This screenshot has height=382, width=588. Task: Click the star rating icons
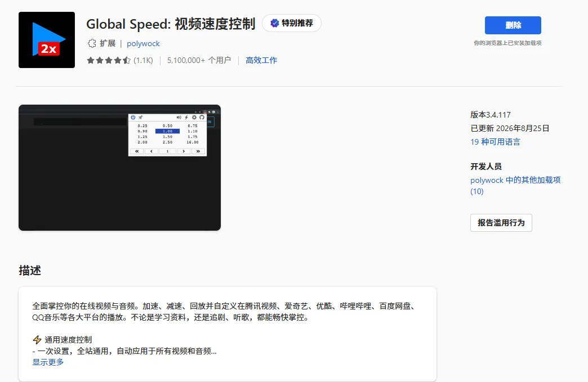pos(109,60)
